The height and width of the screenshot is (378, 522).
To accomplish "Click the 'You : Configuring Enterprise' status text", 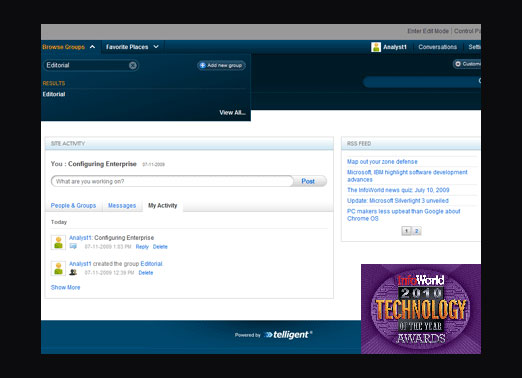I will coord(94,164).
